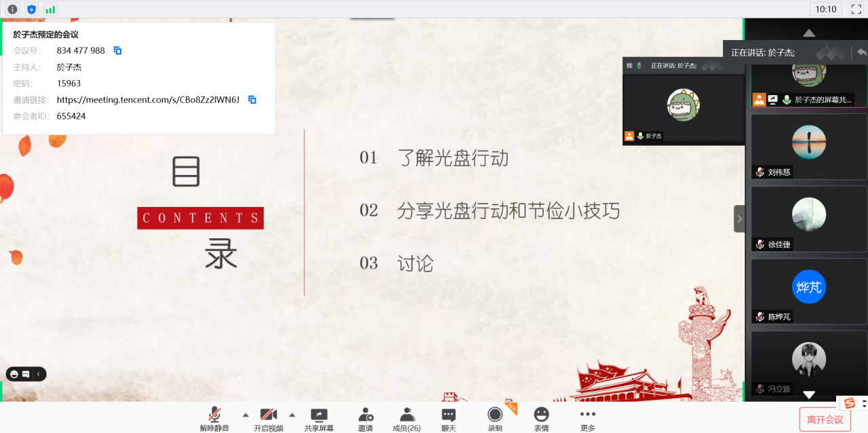Open the 表情 emoji reactions

click(x=541, y=419)
